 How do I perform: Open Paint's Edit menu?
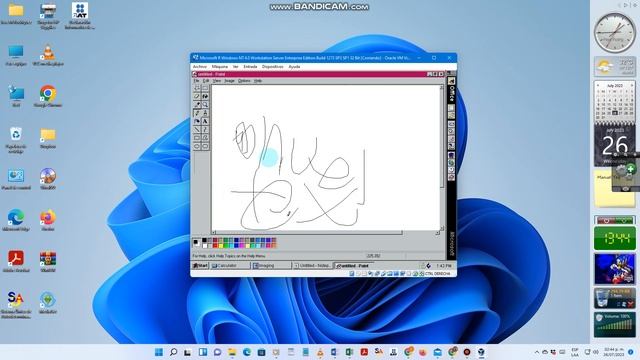[206, 81]
